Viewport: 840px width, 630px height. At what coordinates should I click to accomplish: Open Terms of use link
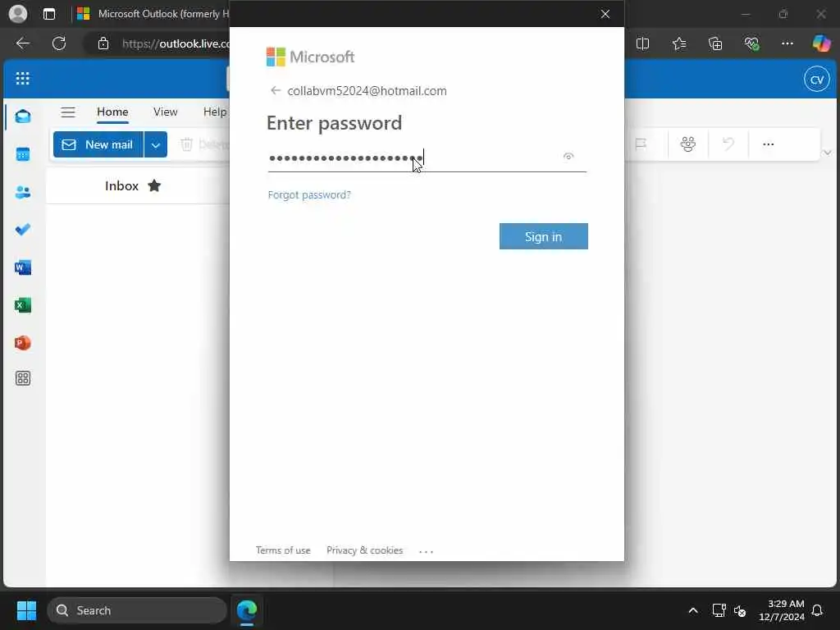[x=283, y=550]
